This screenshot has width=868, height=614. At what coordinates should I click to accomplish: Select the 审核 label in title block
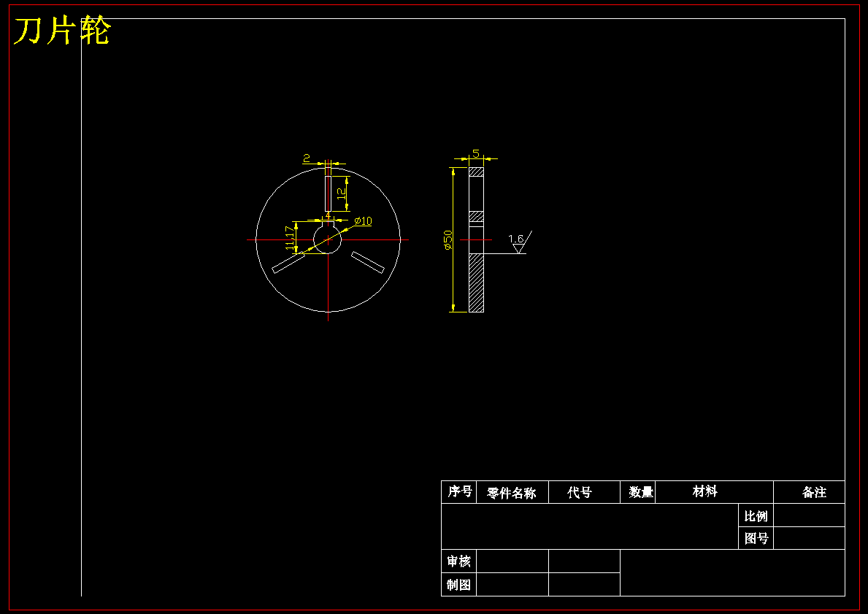pyautogui.click(x=459, y=561)
